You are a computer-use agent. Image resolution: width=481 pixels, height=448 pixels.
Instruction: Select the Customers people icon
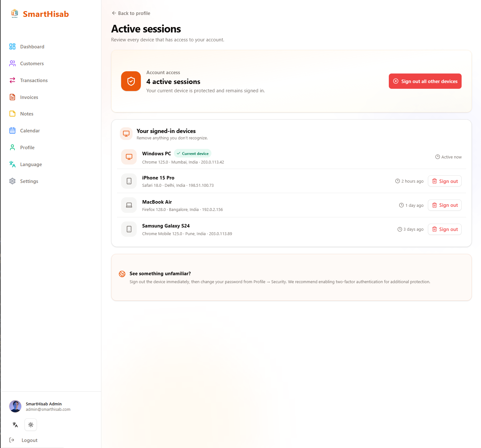coord(12,63)
